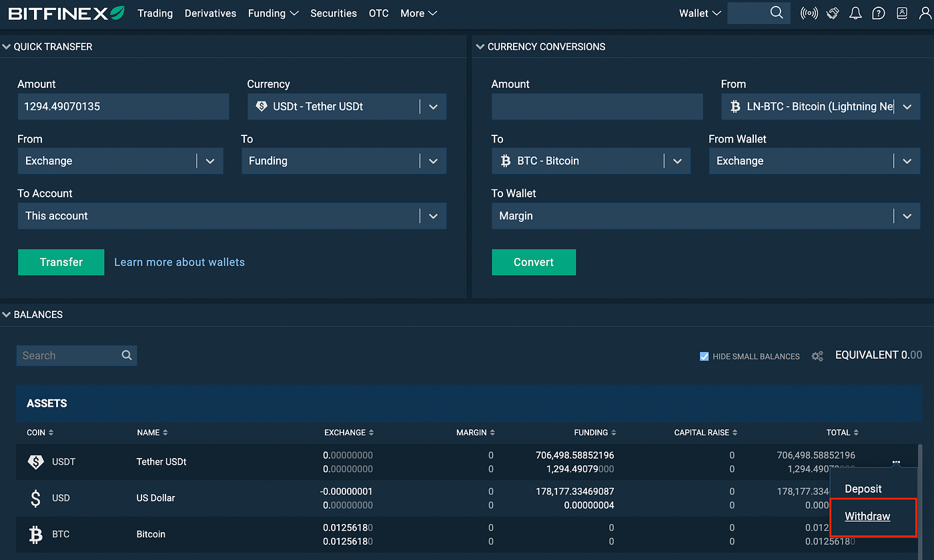Click the Currency Conversions Amount field
This screenshot has height=560, width=934.
[597, 107]
